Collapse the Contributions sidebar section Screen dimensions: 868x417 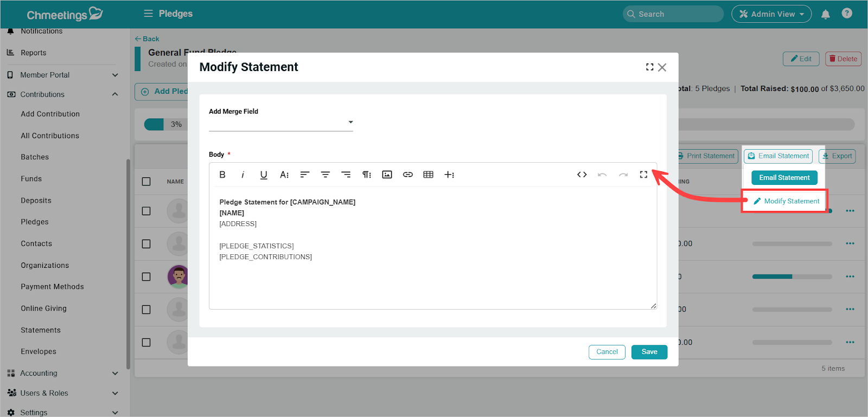[x=115, y=94]
